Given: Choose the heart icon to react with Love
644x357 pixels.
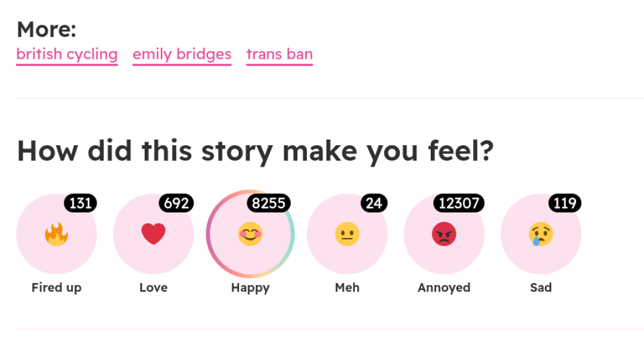Looking at the screenshot, I should [x=153, y=234].
